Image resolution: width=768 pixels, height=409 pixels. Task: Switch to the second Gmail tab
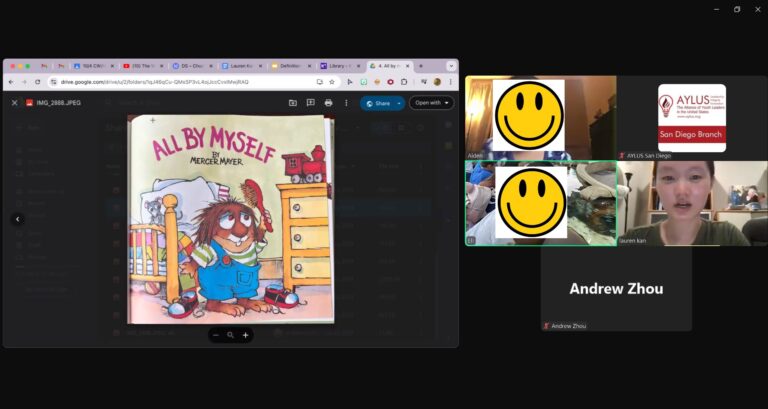click(x=61, y=66)
